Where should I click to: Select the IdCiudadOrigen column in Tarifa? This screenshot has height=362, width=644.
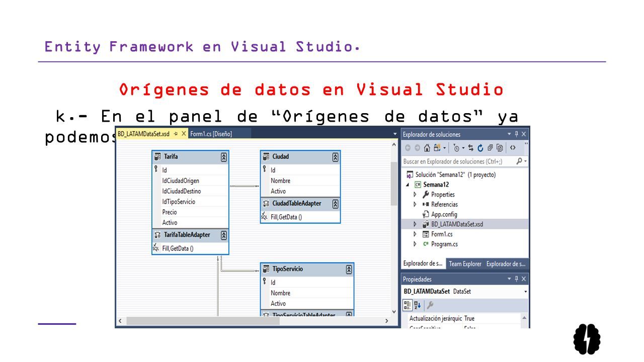[181, 180]
